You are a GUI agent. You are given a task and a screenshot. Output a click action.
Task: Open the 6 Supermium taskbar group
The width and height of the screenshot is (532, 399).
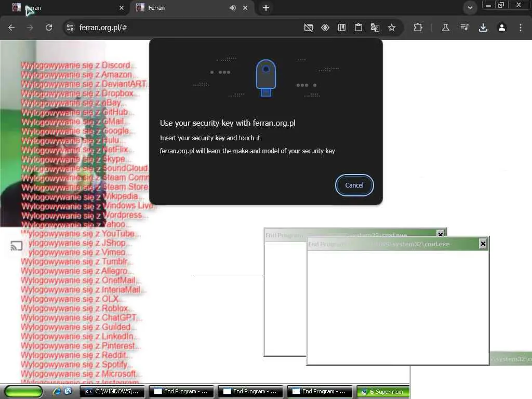383,392
